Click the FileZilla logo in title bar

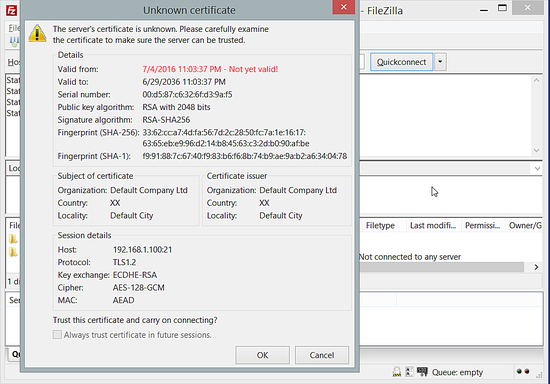coord(12,11)
